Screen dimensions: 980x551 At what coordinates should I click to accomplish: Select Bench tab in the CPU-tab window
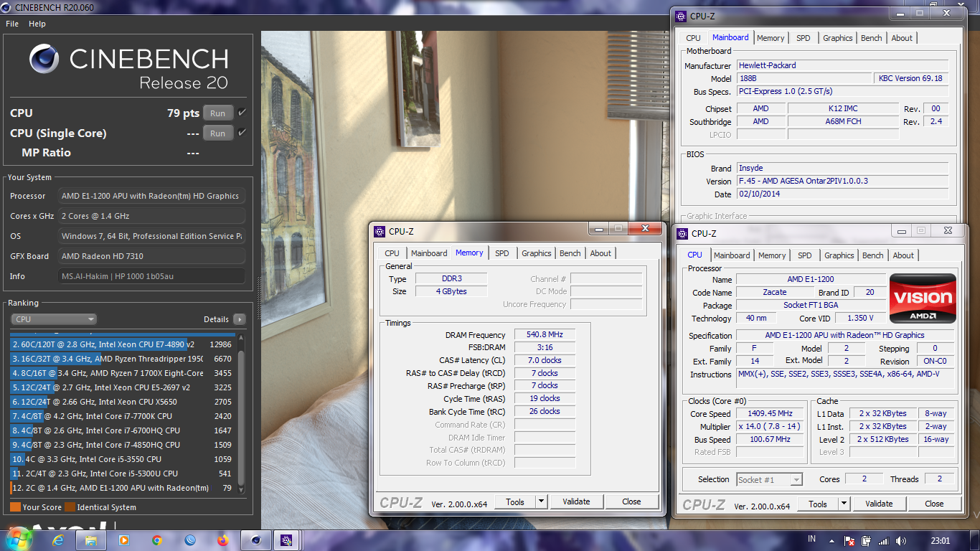(873, 255)
